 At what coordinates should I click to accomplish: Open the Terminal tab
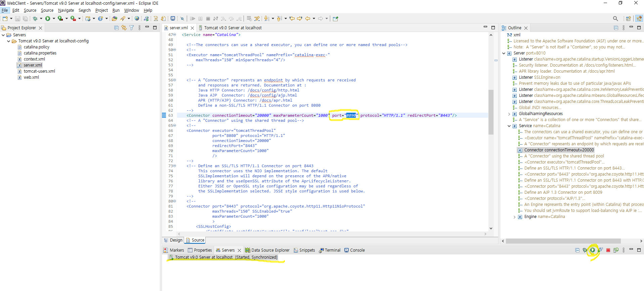330,250
